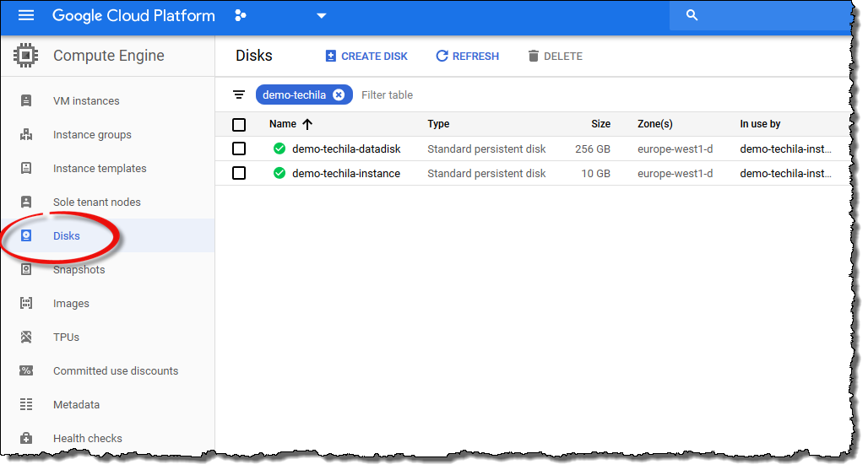
Task: Open the project selector dropdown arrow
Action: pyautogui.click(x=321, y=16)
